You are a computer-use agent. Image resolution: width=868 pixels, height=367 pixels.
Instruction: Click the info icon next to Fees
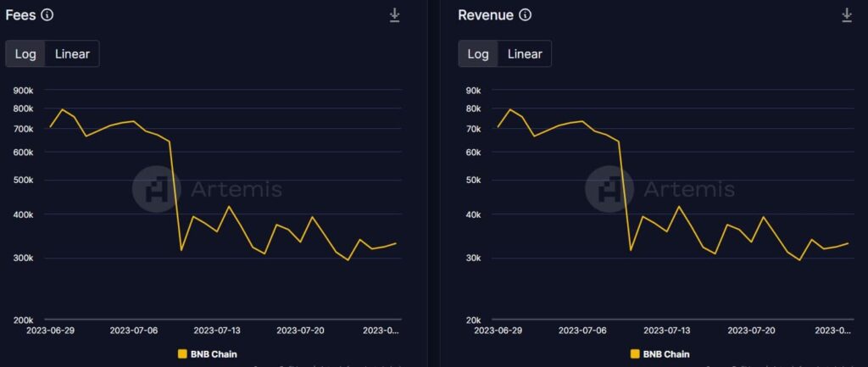pos(47,15)
